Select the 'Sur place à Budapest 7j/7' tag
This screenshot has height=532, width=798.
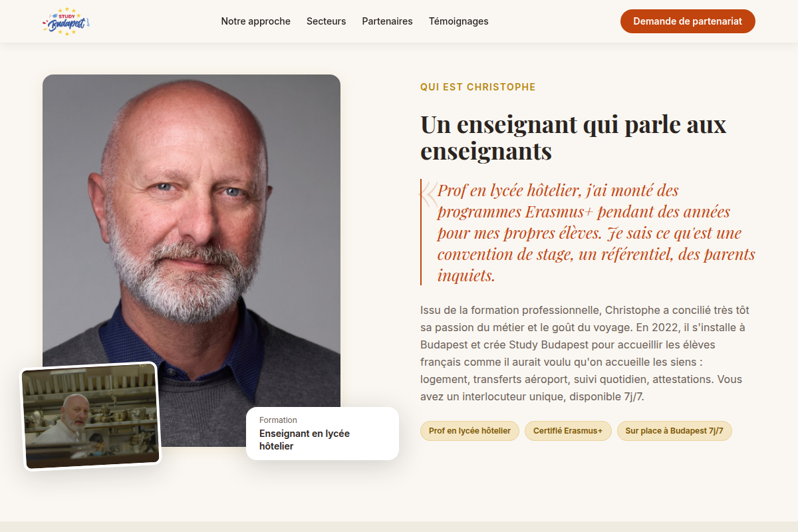click(674, 431)
